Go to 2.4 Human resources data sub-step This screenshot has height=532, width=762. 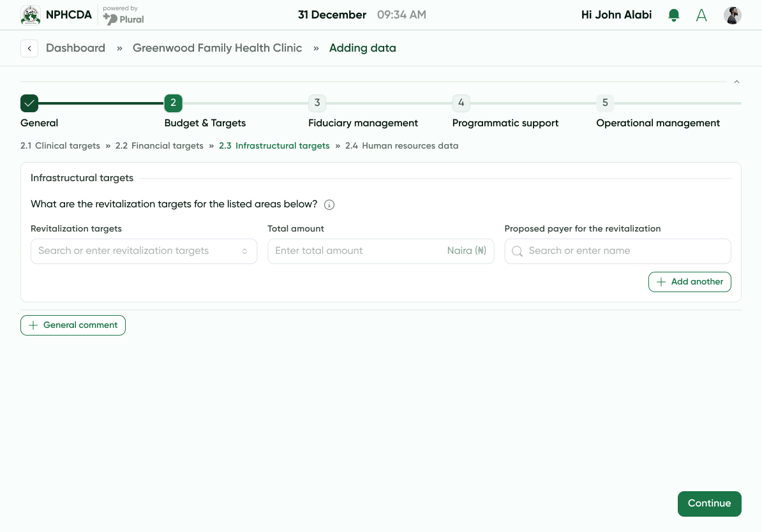(x=402, y=145)
